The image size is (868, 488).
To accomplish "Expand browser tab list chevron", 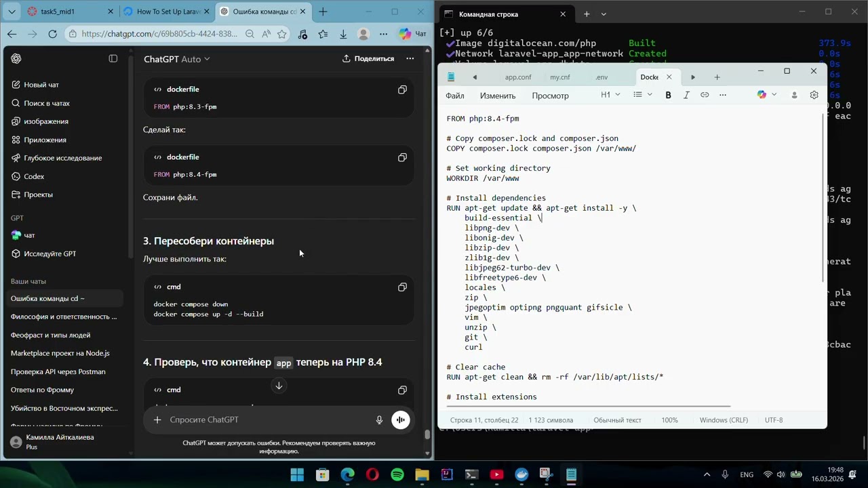I will 12,12.
